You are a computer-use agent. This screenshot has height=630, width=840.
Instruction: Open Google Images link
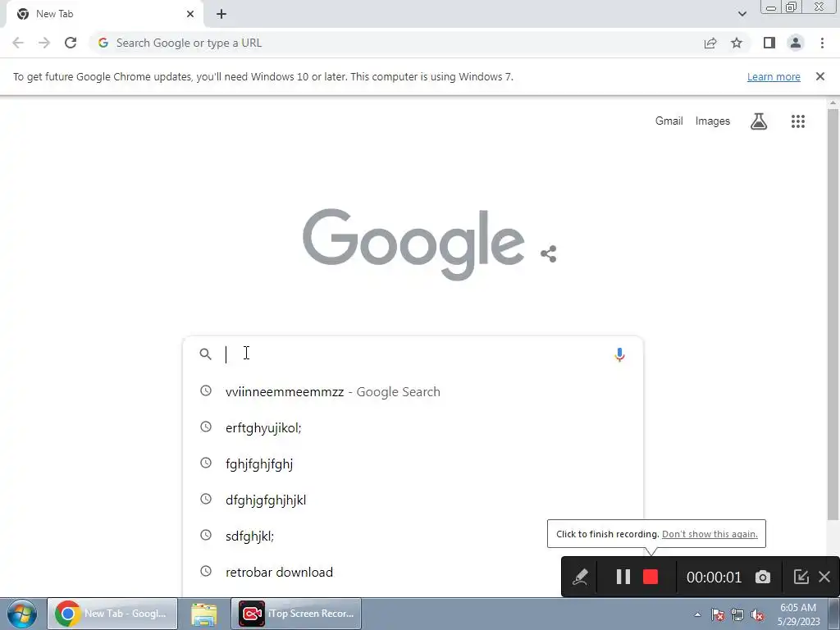(713, 121)
